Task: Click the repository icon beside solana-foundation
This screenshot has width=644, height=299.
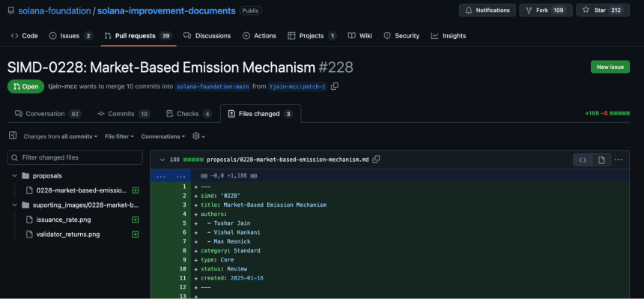Action: tap(11, 10)
